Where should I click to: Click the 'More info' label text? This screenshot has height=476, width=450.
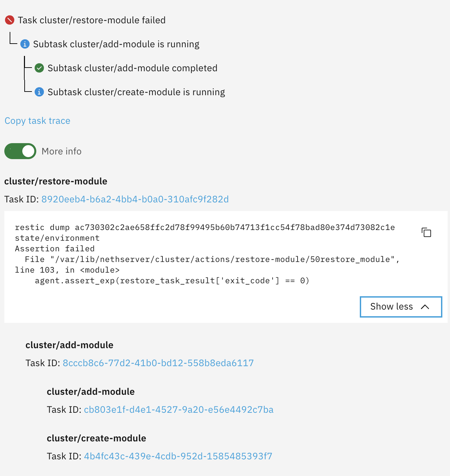tap(62, 151)
